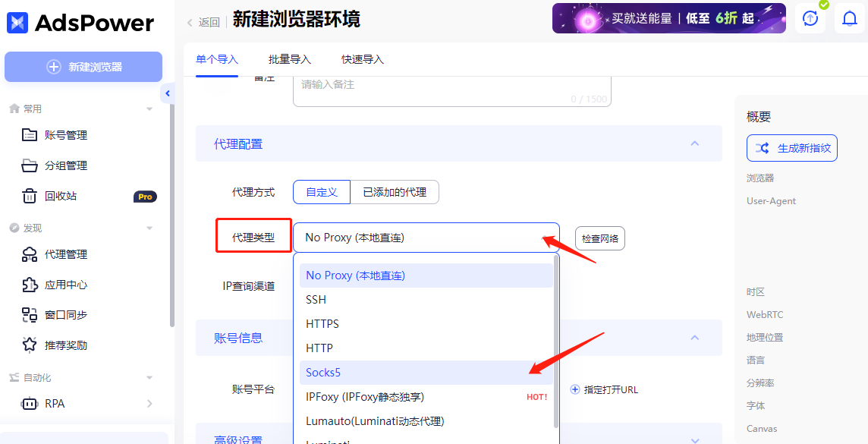
Task: Switch to 批量导入 tab
Action: (x=290, y=60)
